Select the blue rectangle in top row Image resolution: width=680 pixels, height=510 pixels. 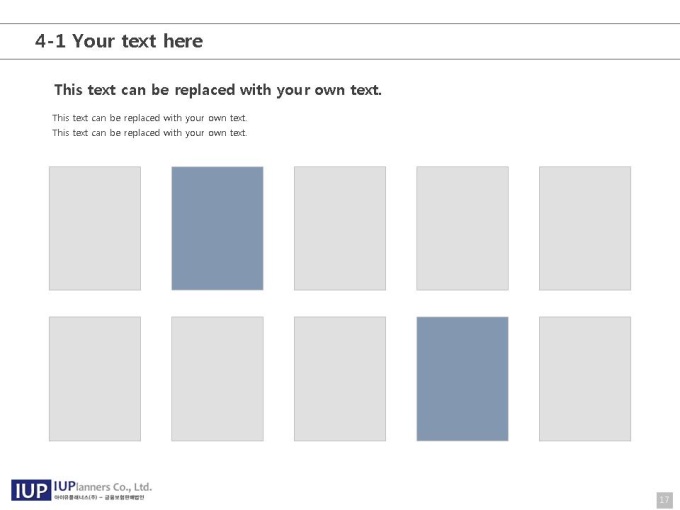(217, 228)
